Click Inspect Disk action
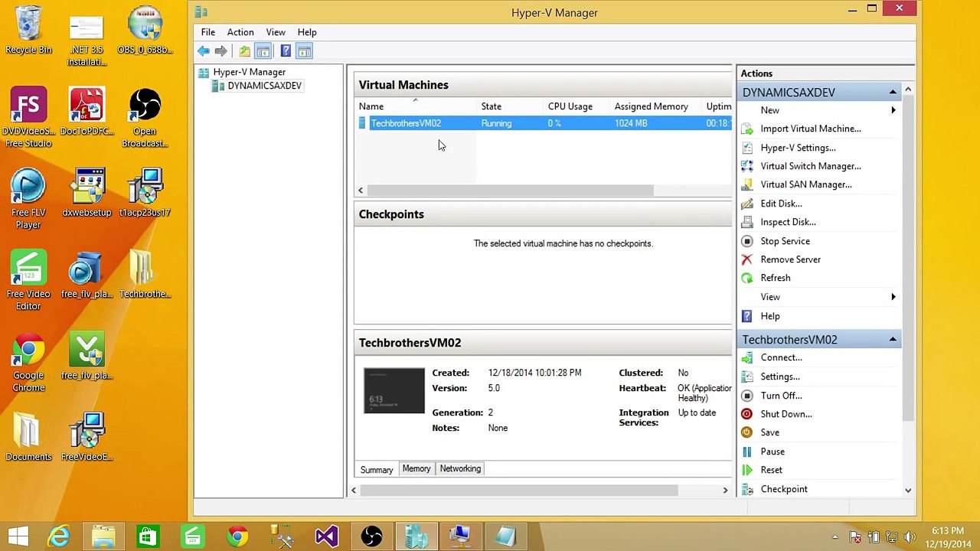The image size is (980, 551). click(788, 222)
